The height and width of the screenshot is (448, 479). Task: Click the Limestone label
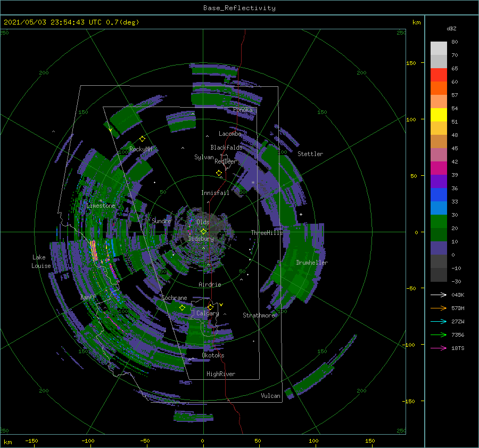coord(101,206)
